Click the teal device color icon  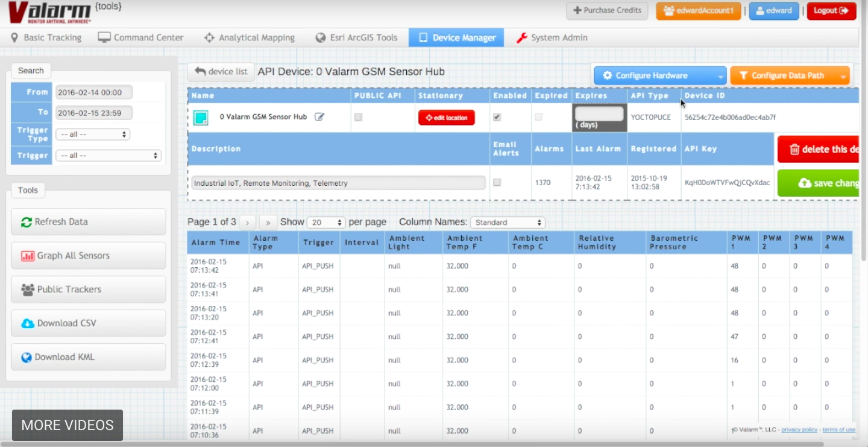(x=201, y=118)
